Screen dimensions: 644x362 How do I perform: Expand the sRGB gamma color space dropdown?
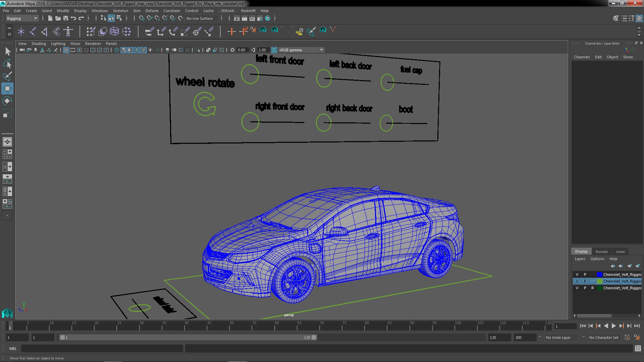[321, 50]
